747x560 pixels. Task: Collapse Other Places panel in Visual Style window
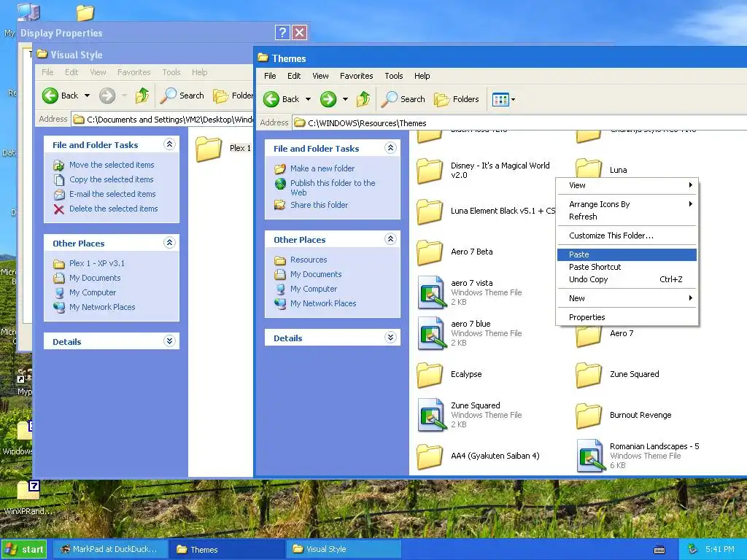coord(169,242)
